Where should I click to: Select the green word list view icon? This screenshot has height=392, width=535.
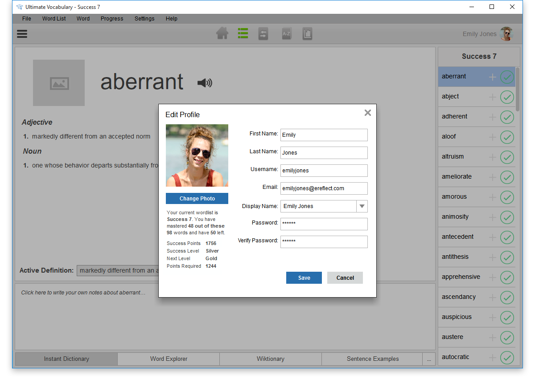point(243,34)
